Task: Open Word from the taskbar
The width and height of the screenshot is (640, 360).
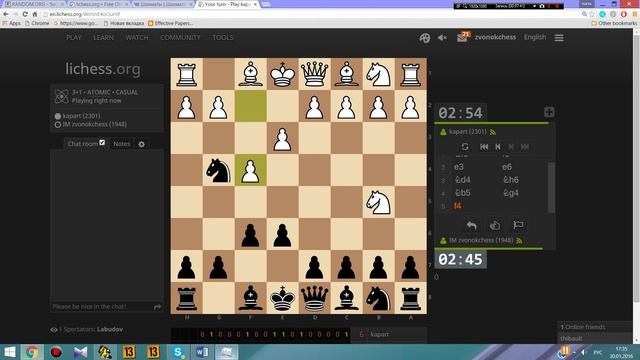Action: 202,352
